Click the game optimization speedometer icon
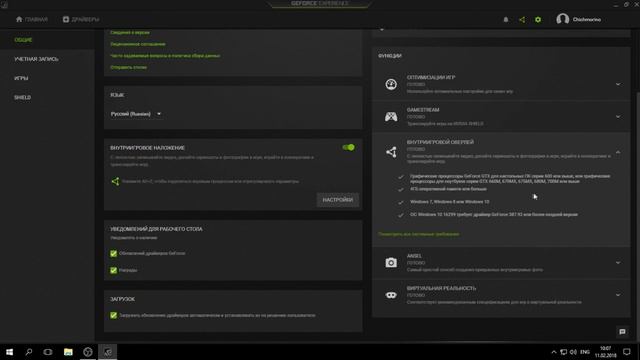This screenshot has width=640, height=360. coord(391,84)
